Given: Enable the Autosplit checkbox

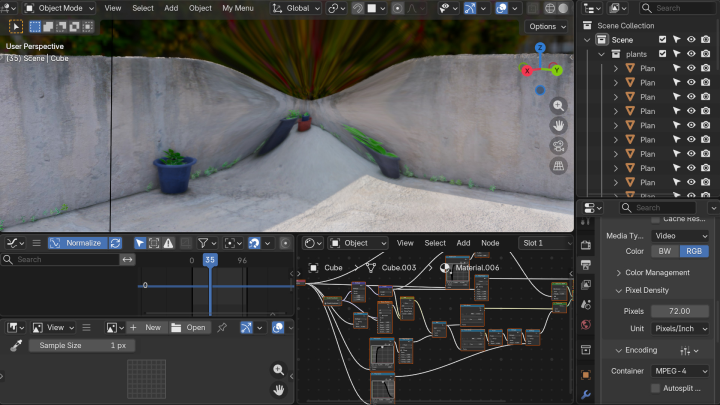Looking at the screenshot, I should tap(655, 388).
